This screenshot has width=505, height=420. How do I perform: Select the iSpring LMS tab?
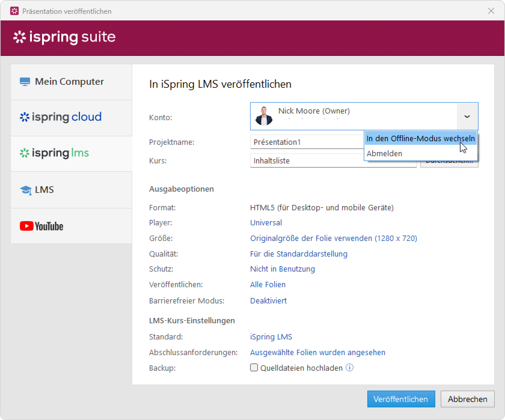pos(71,154)
